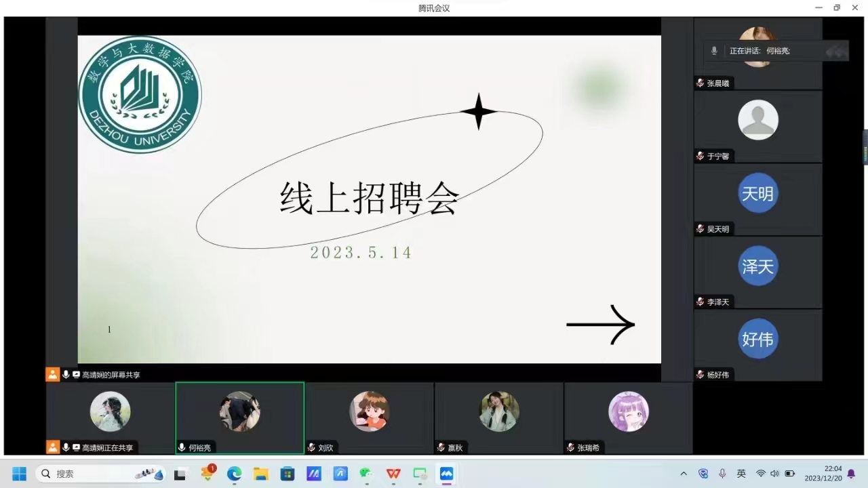Toggle the 英 input language indicator

tap(741, 474)
